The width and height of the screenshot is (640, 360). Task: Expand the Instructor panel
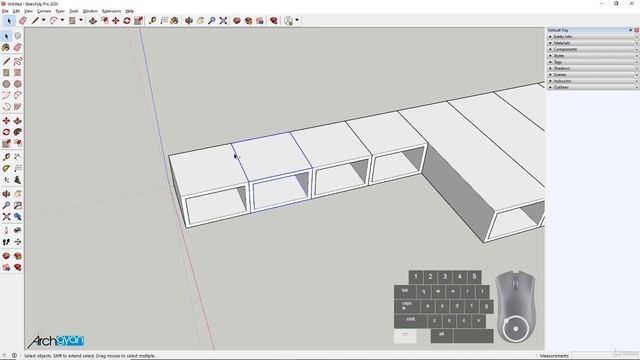(x=593, y=81)
